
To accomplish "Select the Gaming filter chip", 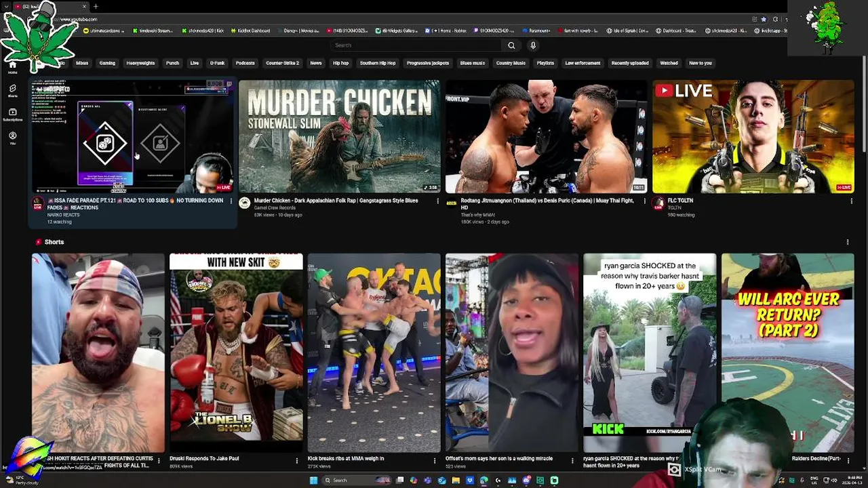I will [x=107, y=63].
